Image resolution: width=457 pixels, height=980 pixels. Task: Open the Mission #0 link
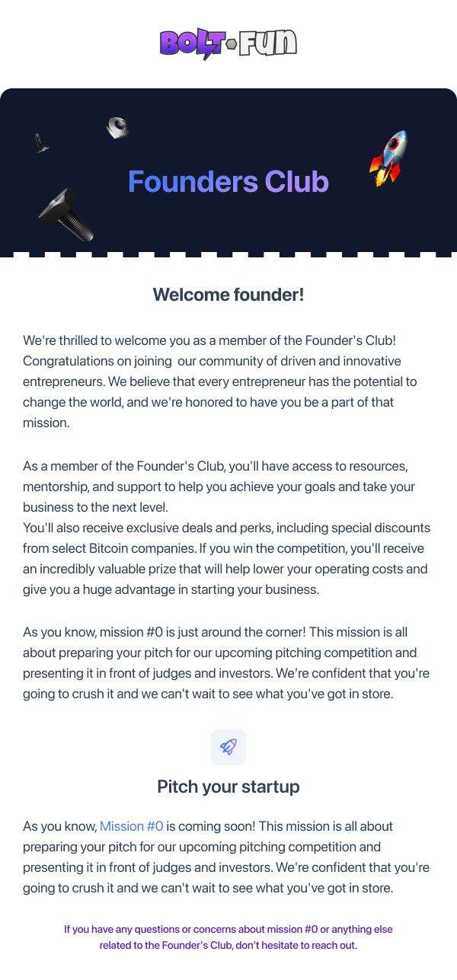132,826
